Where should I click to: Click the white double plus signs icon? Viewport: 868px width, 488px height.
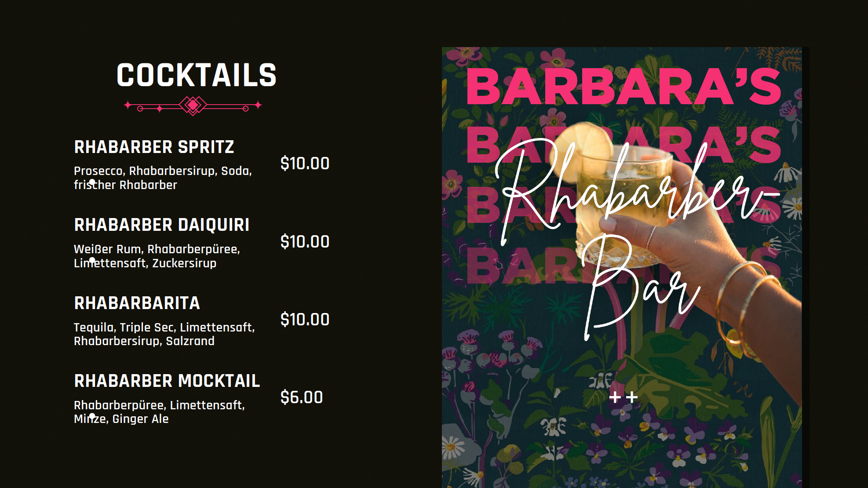pos(624,397)
